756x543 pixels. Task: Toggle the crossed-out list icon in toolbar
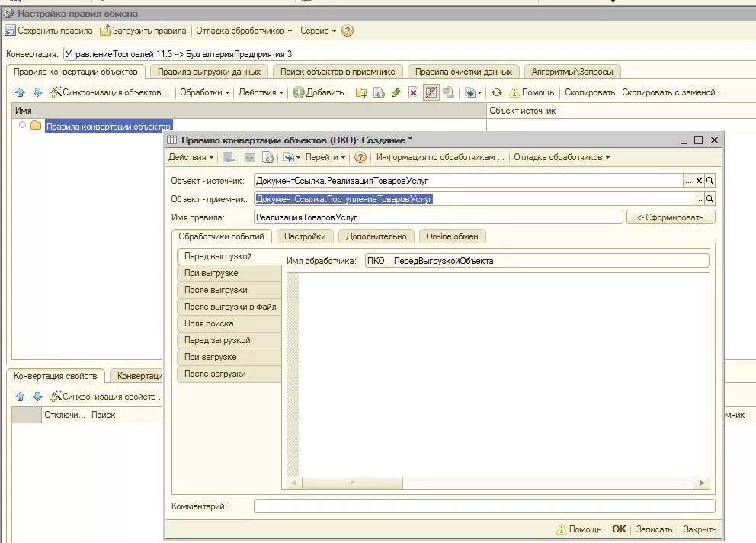[x=431, y=93]
